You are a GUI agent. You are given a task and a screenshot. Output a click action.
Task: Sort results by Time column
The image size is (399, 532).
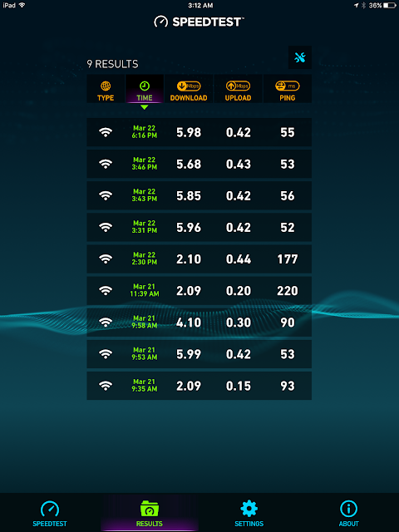(145, 89)
